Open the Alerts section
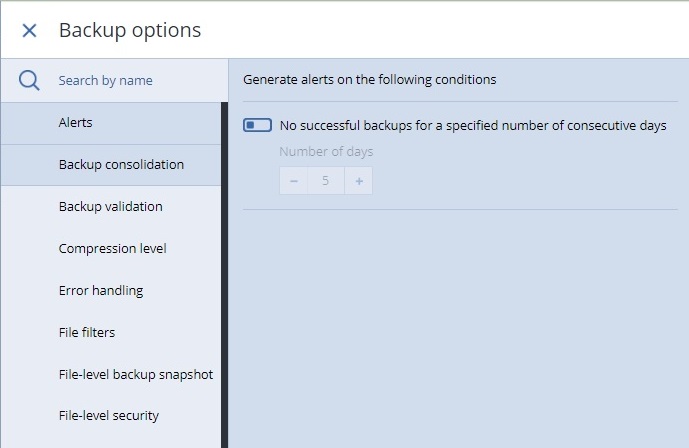This screenshot has height=448, width=689. (111, 123)
